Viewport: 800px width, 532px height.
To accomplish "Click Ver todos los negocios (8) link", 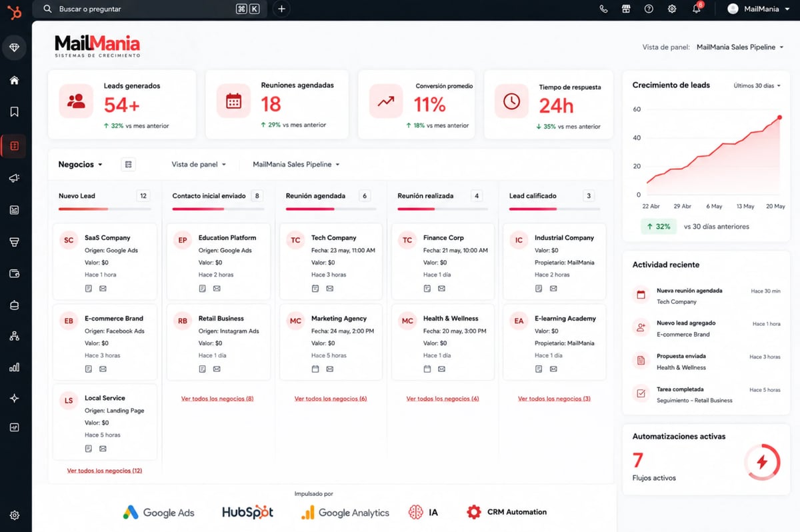I will (217, 399).
